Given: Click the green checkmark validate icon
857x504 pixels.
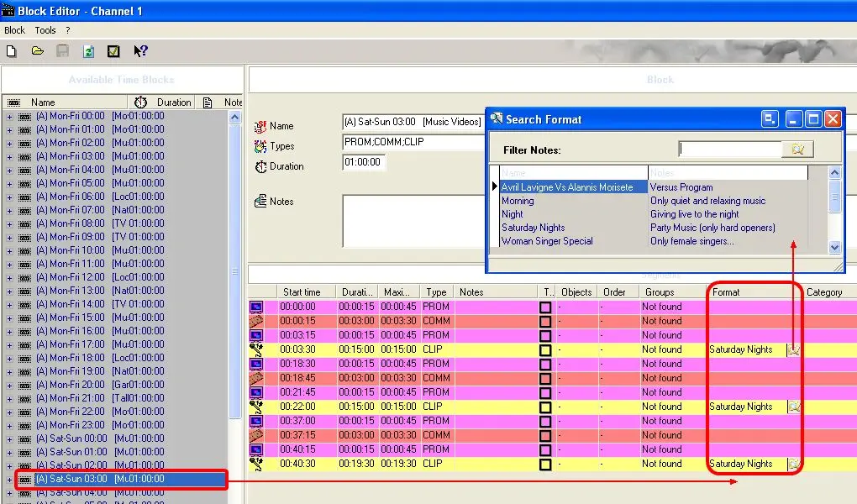Looking at the screenshot, I should click(x=113, y=51).
